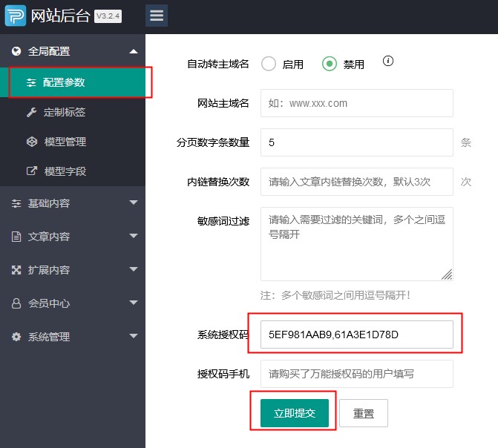Click the sliders icon beside 基础内容
The height and width of the screenshot is (448, 498).
point(16,203)
